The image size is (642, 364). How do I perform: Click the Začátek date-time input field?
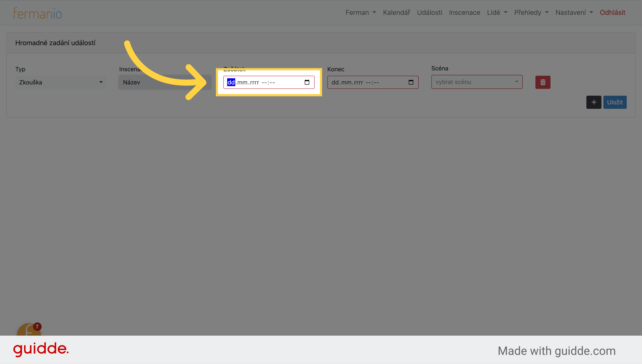pyautogui.click(x=269, y=82)
